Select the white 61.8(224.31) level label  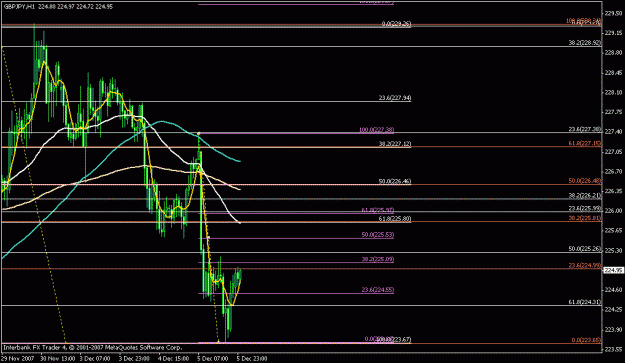point(585,302)
